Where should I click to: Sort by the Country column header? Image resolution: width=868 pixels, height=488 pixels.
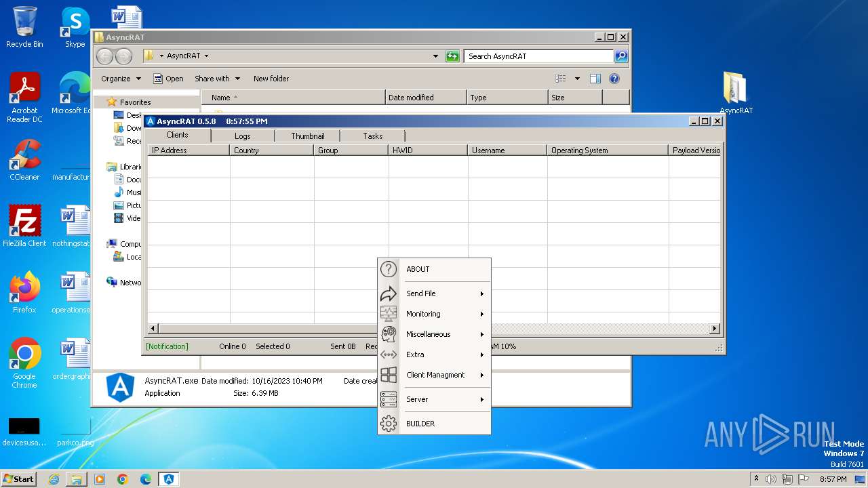point(272,150)
